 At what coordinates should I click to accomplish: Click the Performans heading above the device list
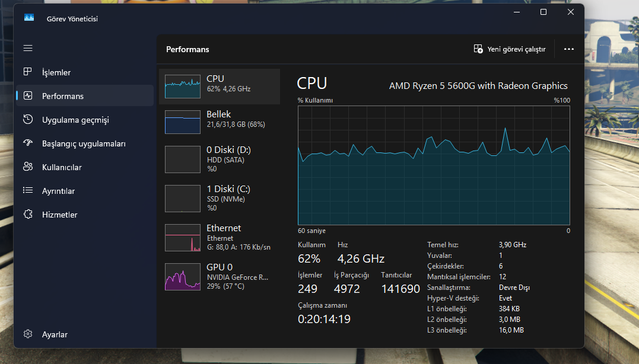click(x=187, y=49)
